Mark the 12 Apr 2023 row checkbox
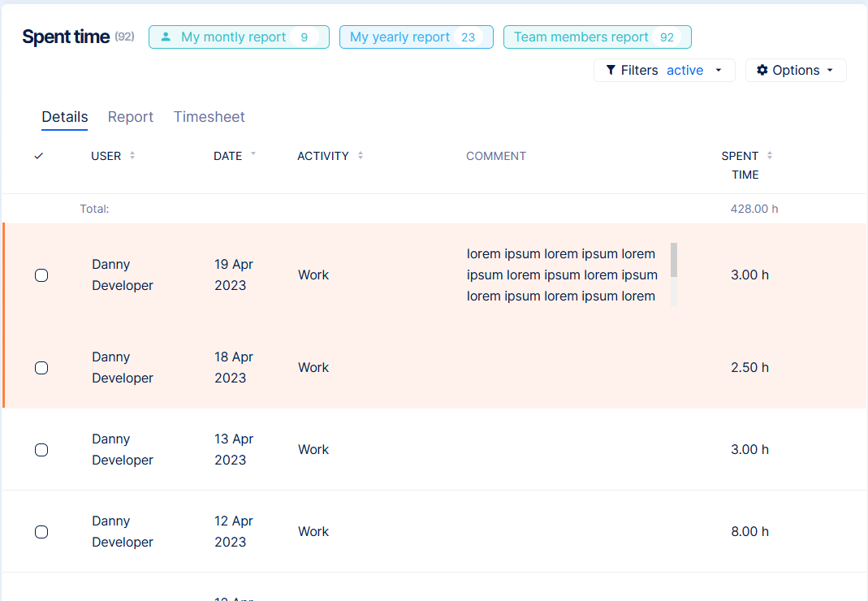The image size is (868, 601). pyautogui.click(x=41, y=532)
